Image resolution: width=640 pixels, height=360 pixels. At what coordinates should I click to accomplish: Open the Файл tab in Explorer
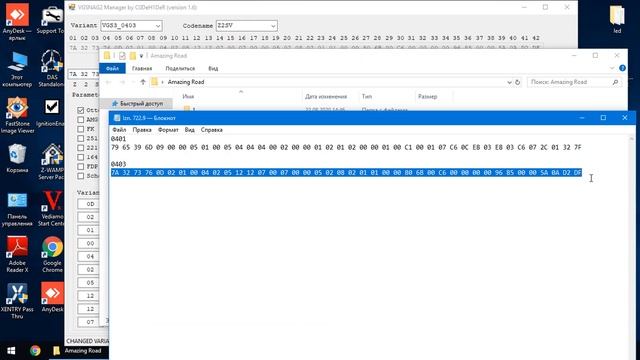(112, 68)
